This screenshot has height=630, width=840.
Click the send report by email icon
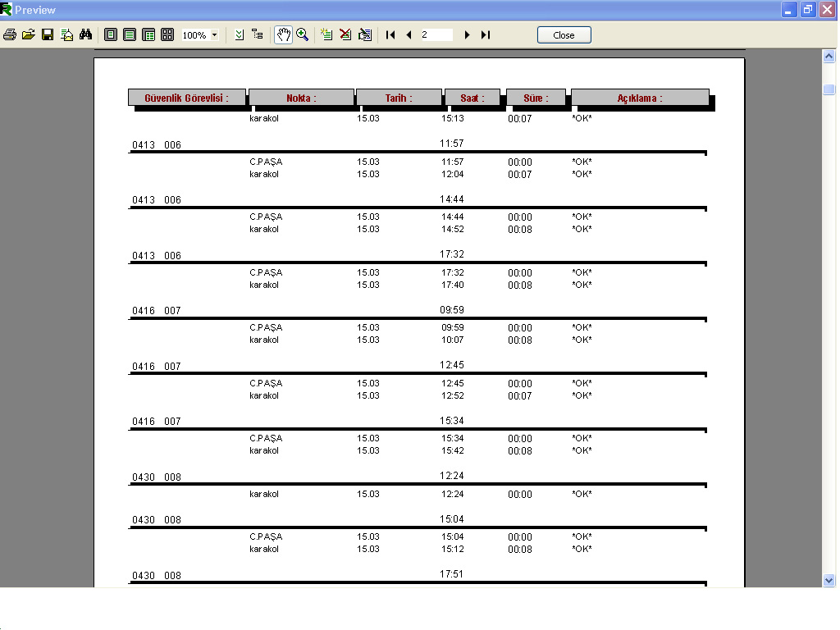pos(67,34)
